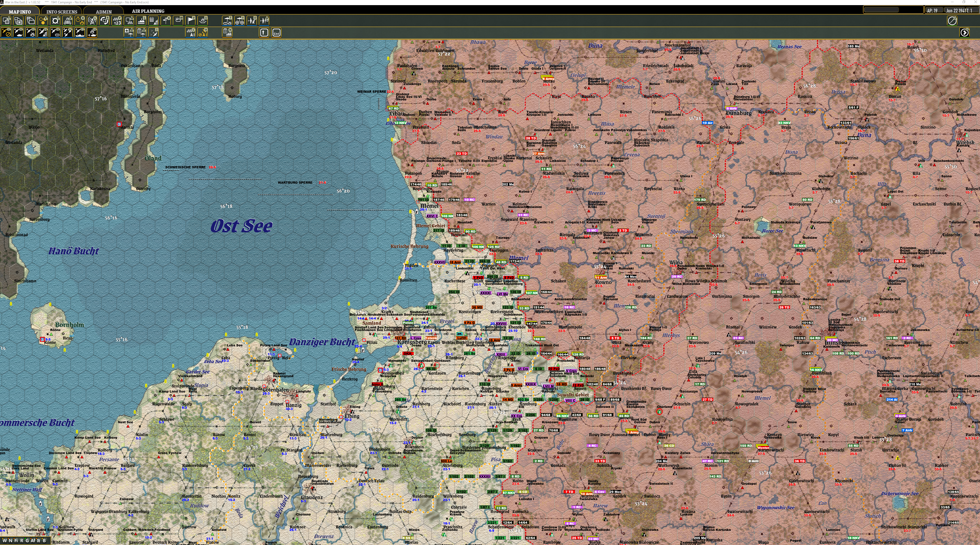Select the F11 explosion with tank mode
980x545 pixels.
92,33
